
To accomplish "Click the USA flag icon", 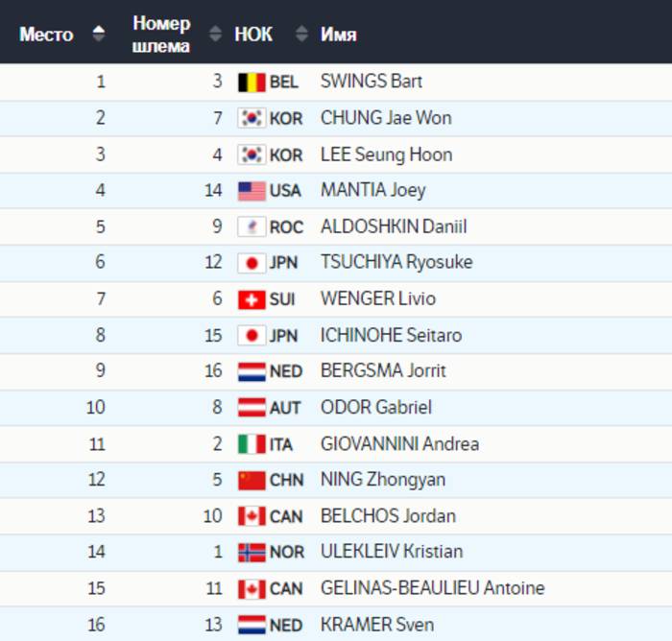I will [252, 191].
